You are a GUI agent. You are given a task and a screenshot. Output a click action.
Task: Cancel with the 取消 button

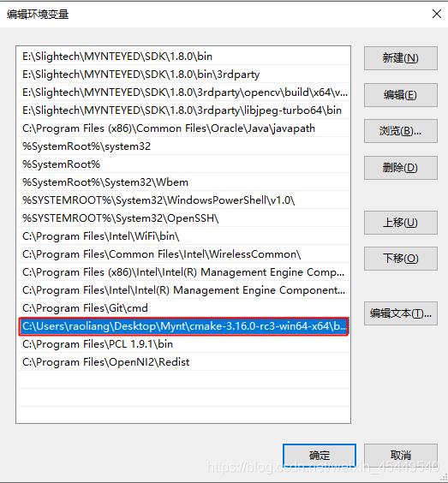click(x=401, y=456)
